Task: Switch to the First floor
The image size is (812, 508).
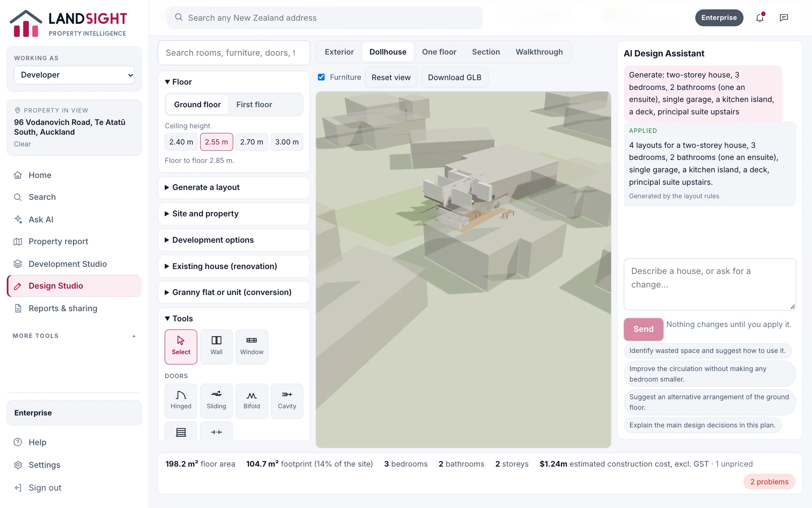Action: 254,105
